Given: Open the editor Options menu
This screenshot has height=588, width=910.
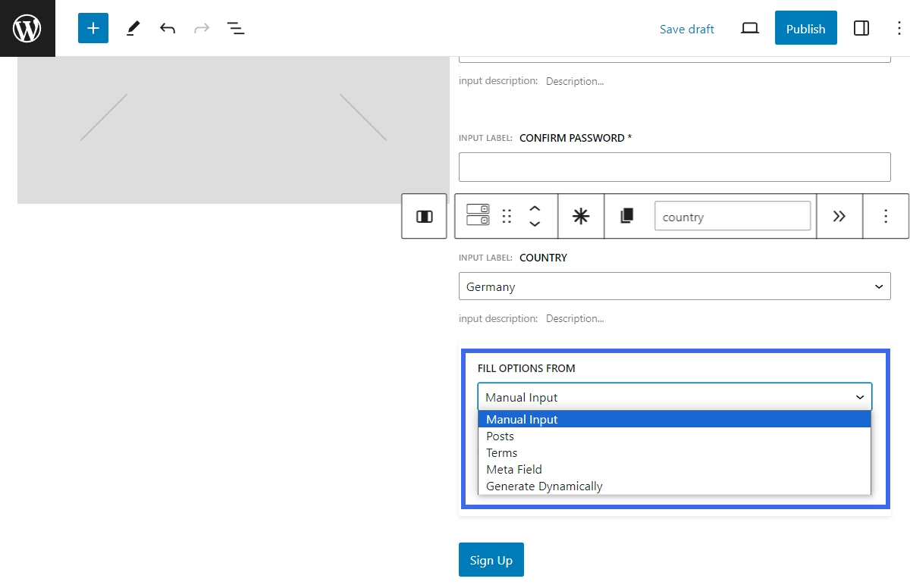Looking at the screenshot, I should click(x=899, y=28).
